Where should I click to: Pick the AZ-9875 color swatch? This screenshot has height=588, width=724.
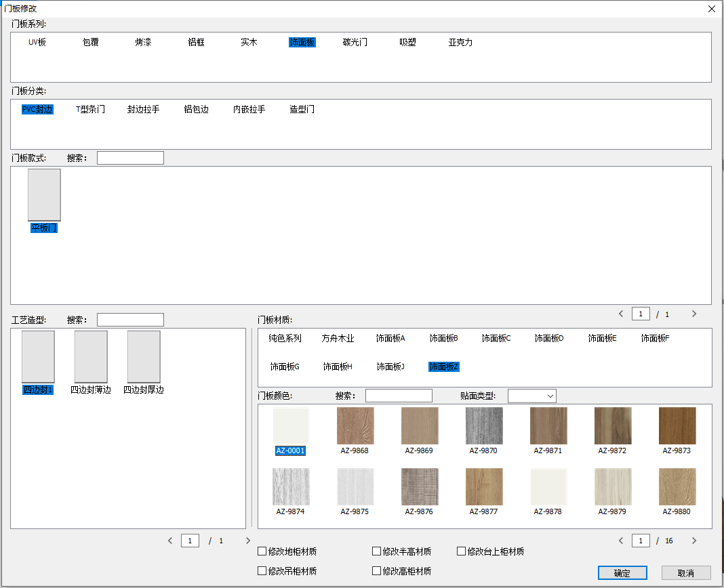click(355, 486)
